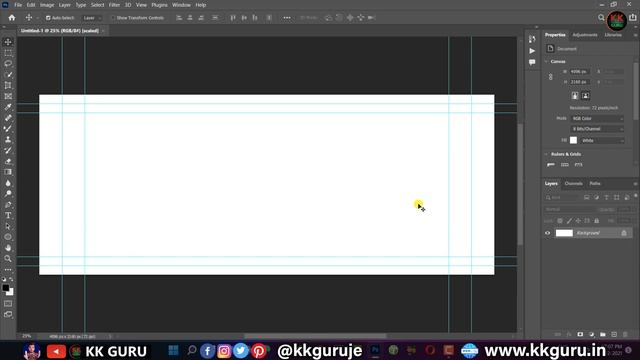
Task: Select the Frame tool
Action: [8, 96]
